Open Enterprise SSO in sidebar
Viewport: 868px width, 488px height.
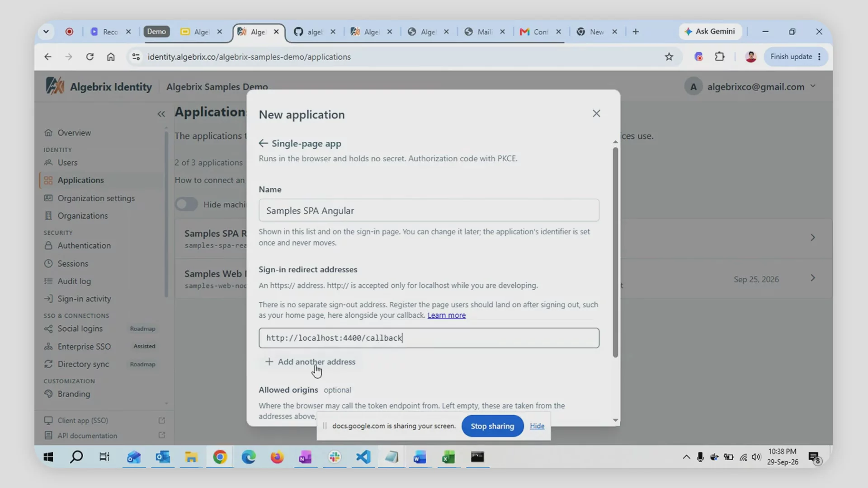pos(84,346)
